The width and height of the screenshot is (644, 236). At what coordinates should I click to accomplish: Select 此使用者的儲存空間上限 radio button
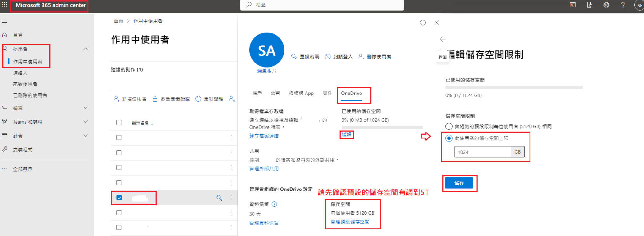coord(449,138)
